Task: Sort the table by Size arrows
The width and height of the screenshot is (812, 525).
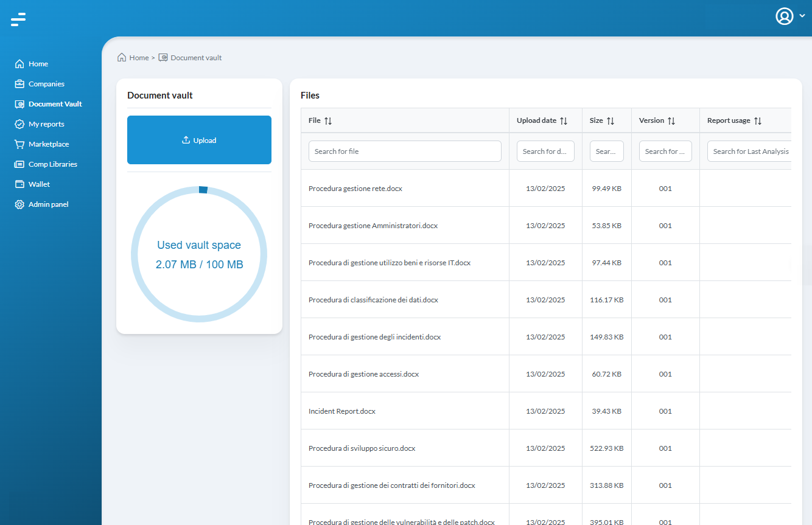Action: [611, 121]
